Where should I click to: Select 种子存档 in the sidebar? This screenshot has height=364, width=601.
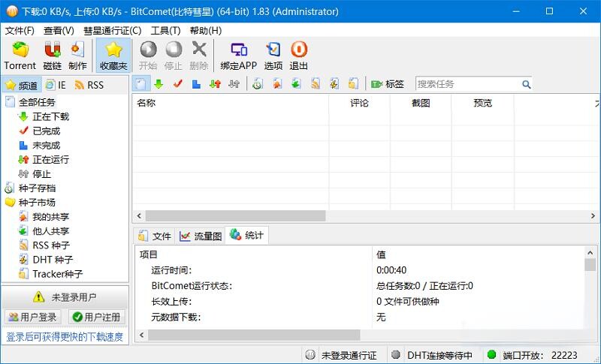(x=37, y=188)
